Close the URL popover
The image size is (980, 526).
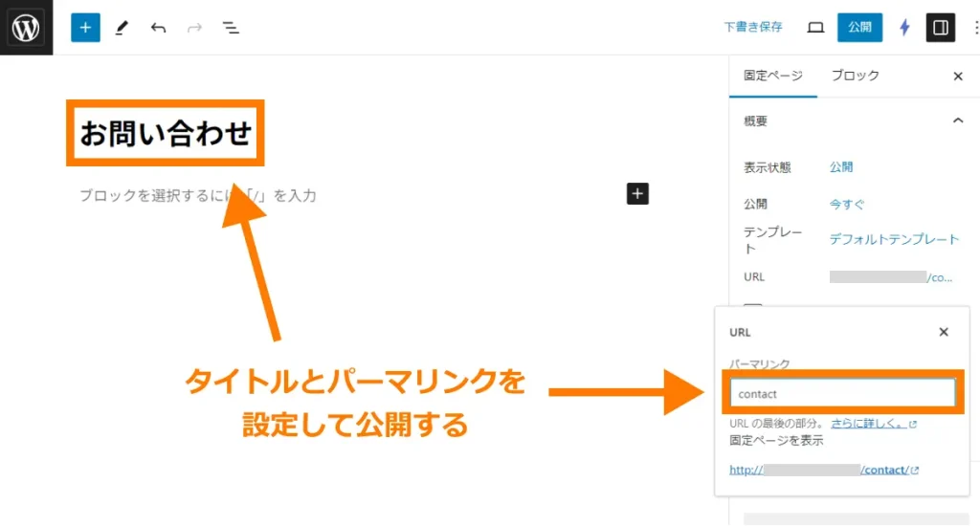coord(944,332)
